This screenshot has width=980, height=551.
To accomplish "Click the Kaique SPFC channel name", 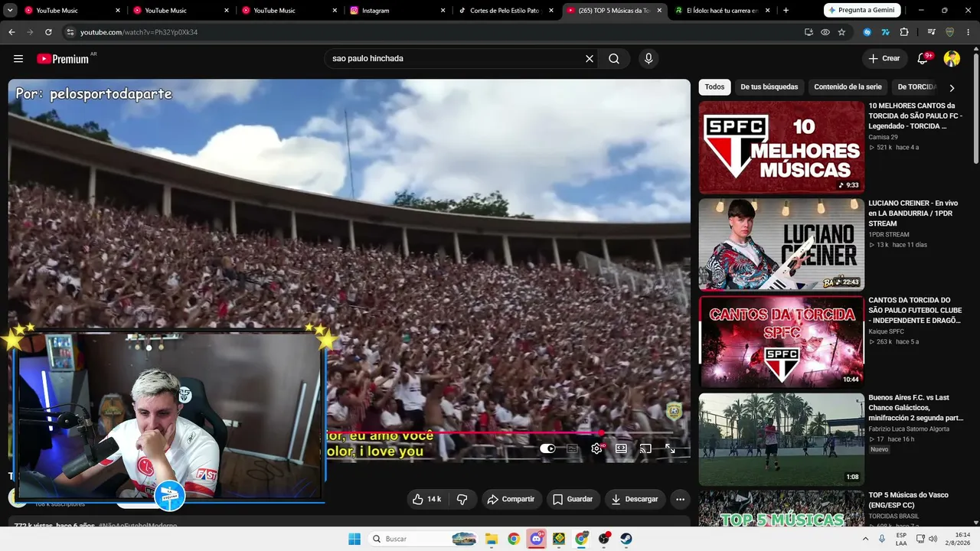I will pyautogui.click(x=886, y=331).
